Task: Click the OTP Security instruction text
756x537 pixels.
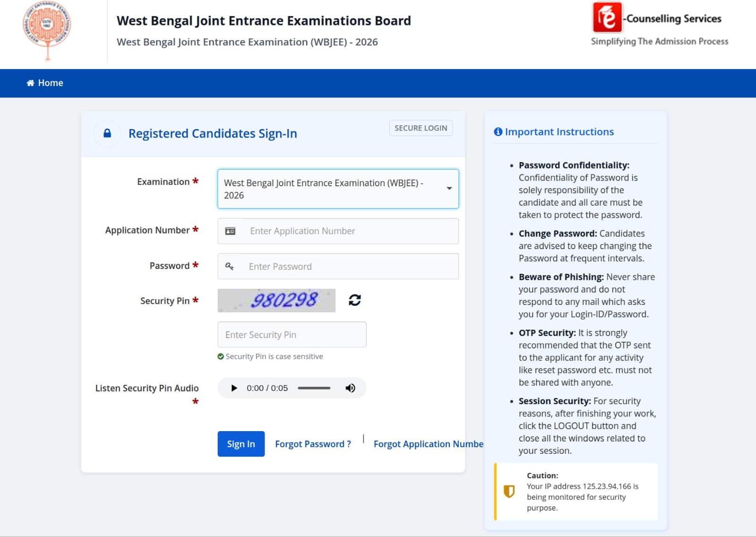Action: (x=585, y=357)
